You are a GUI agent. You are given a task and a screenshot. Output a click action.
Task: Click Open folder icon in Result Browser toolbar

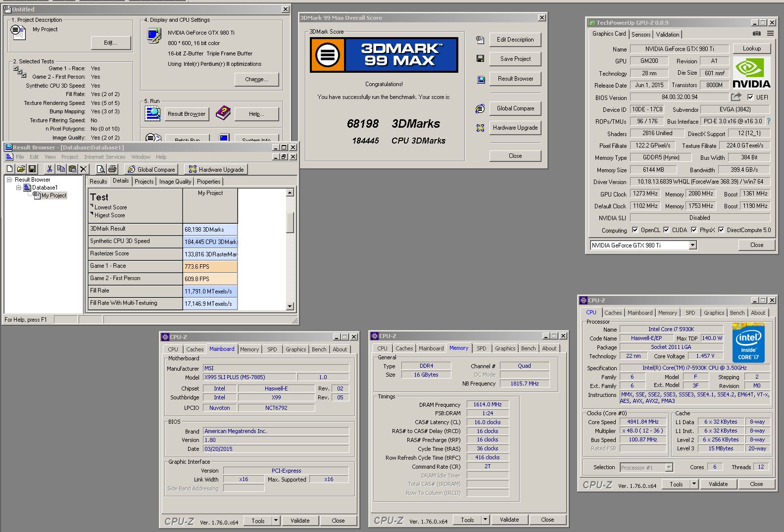[x=21, y=169]
